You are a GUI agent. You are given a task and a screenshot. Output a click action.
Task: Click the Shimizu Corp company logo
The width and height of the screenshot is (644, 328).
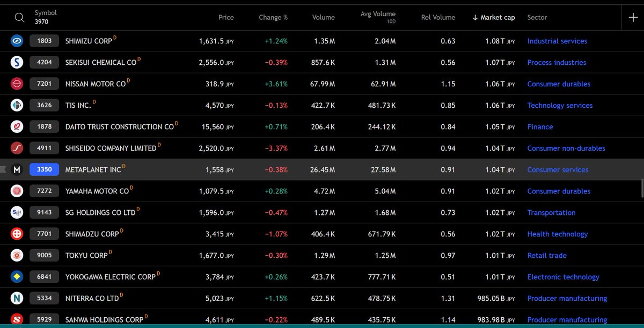tap(17, 41)
